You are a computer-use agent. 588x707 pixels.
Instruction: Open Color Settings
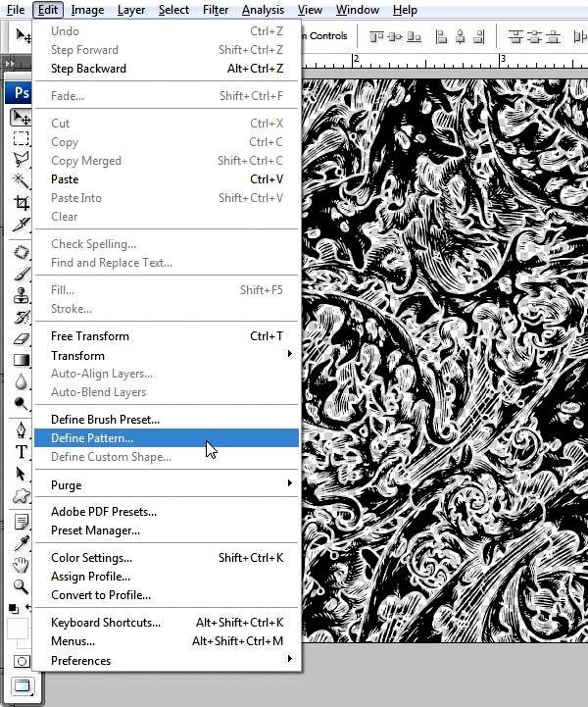pyautogui.click(x=167, y=558)
